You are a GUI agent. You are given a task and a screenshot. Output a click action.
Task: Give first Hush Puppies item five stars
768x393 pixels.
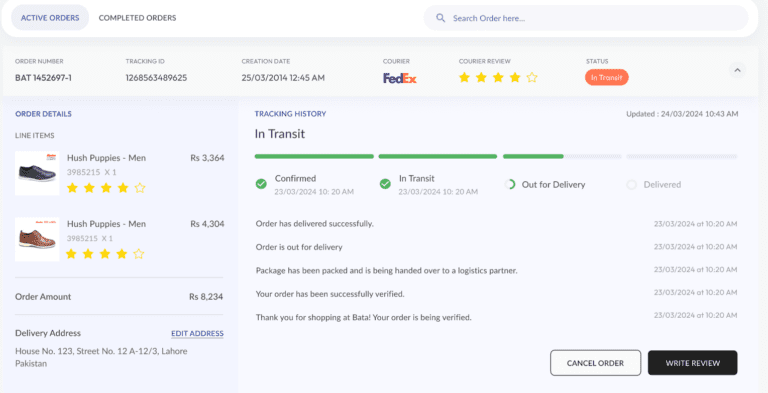pos(140,188)
